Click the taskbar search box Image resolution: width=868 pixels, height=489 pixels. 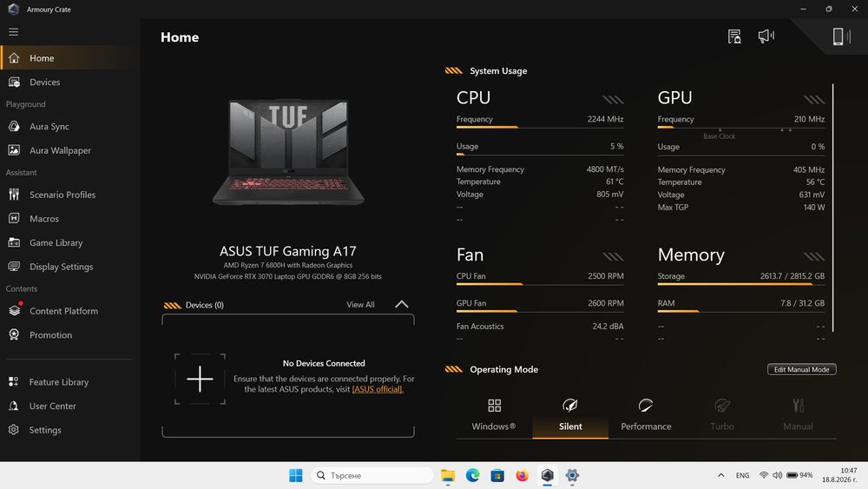tap(372, 475)
